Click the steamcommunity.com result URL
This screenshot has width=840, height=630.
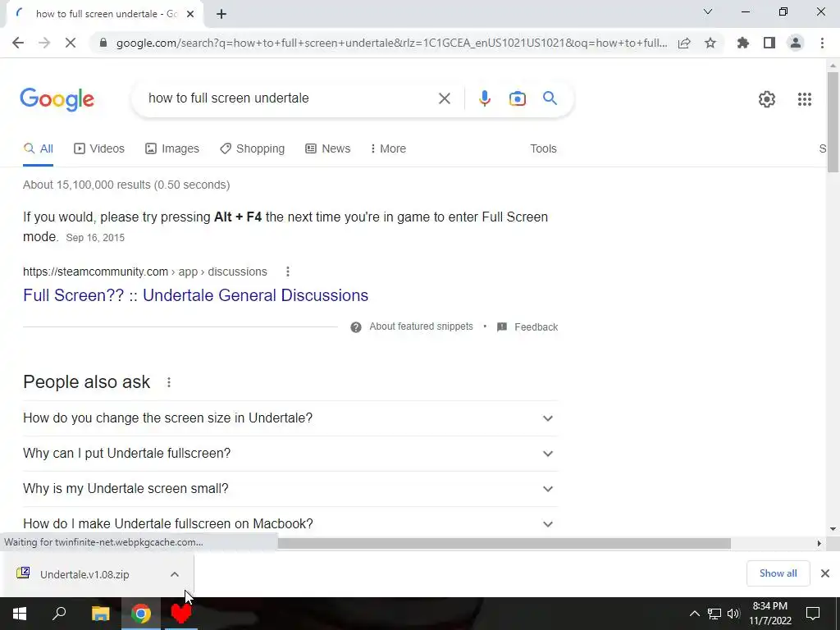144,272
